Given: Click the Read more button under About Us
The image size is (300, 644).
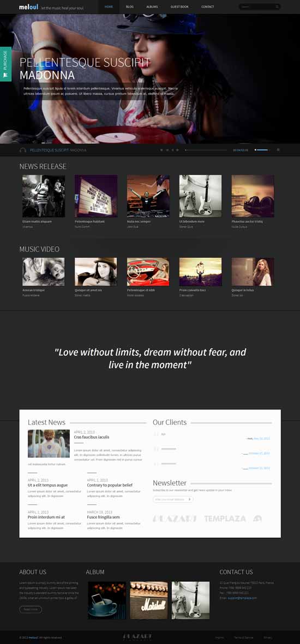Looking at the screenshot, I should [31, 609].
